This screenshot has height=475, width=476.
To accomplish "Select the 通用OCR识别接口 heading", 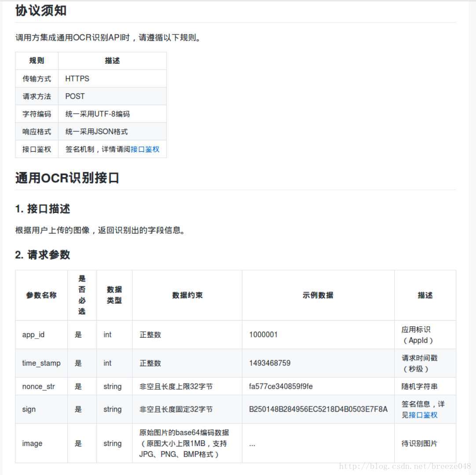I will pos(67,178).
